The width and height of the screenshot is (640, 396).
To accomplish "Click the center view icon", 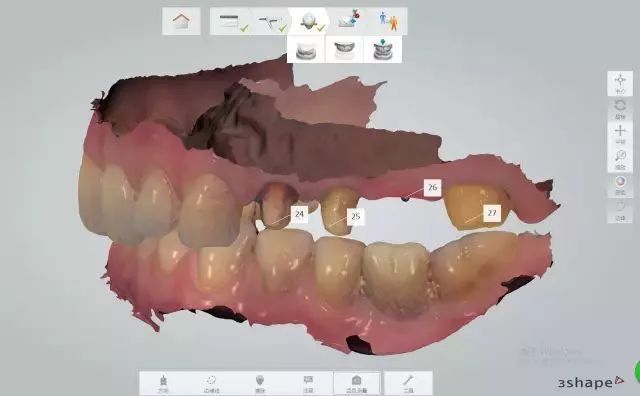I will (x=620, y=83).
